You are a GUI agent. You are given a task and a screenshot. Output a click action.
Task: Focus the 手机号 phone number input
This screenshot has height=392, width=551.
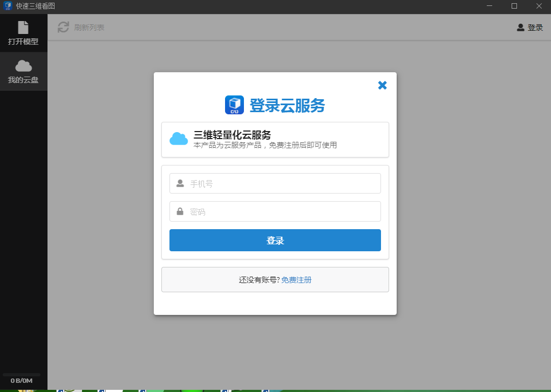pos(281,183)
